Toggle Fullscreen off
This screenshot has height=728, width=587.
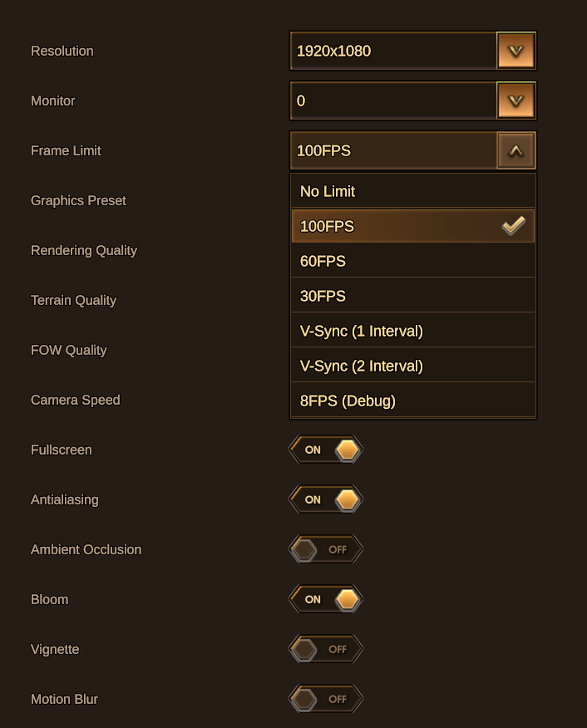tap(326, 450)
